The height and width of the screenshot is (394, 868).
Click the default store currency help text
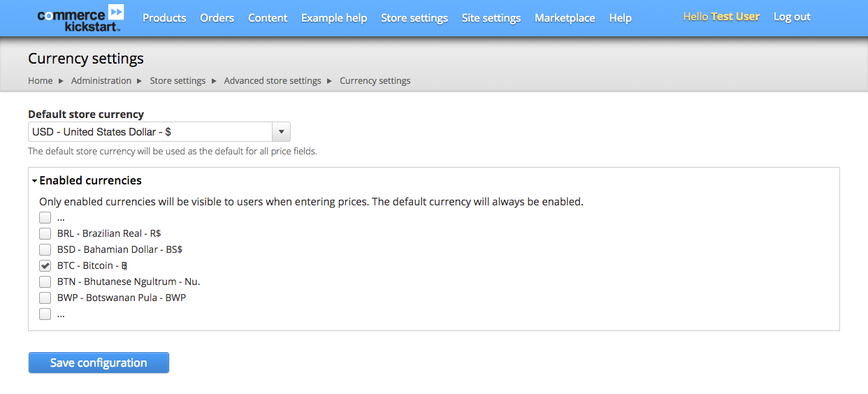point(173,151)
